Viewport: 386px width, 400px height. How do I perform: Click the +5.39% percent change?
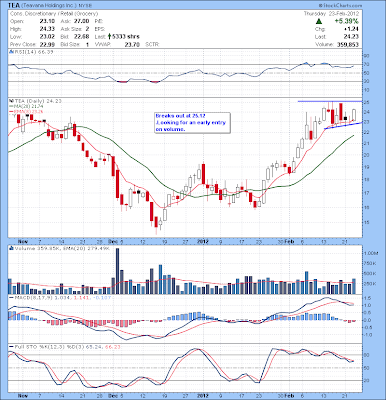[347, 21]
